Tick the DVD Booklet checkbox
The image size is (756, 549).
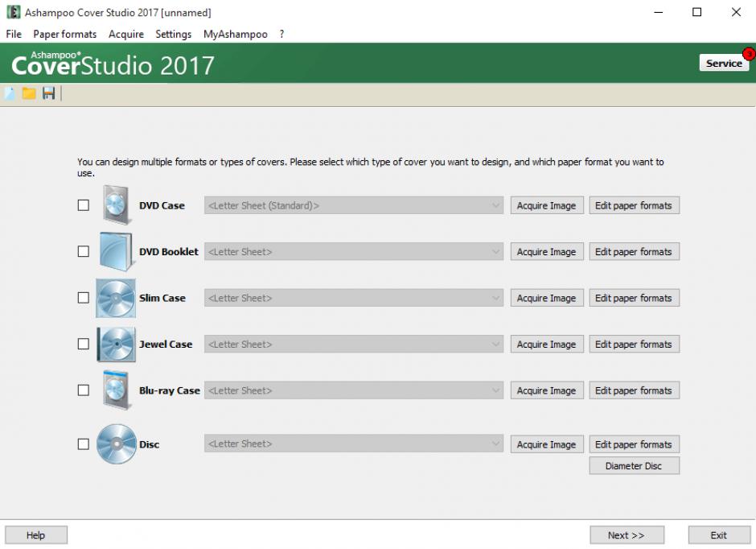pos(84,251)
